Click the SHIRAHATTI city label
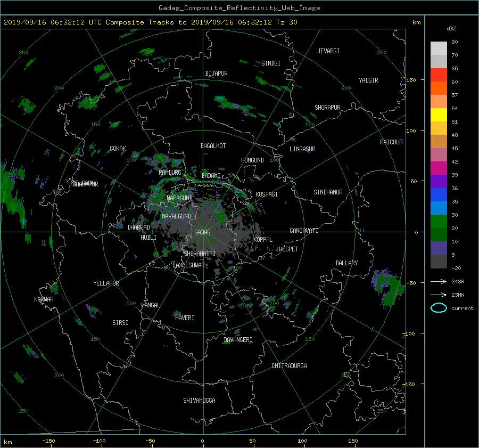 [200, 254]
